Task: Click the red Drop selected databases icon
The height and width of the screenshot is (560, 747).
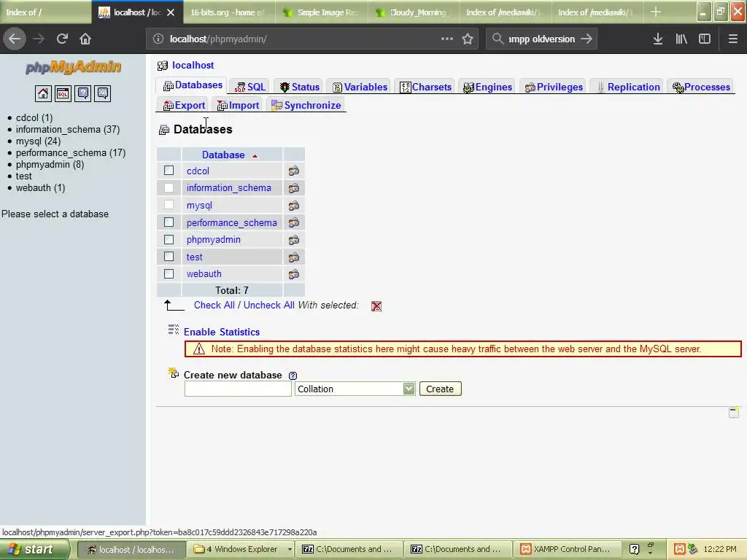Action: coord(376,306)
